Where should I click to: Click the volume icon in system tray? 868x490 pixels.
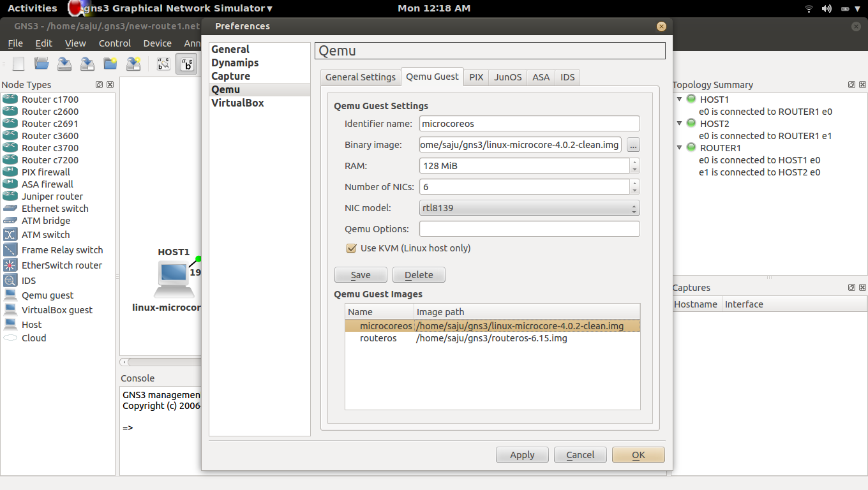click(x=827, y=8)
